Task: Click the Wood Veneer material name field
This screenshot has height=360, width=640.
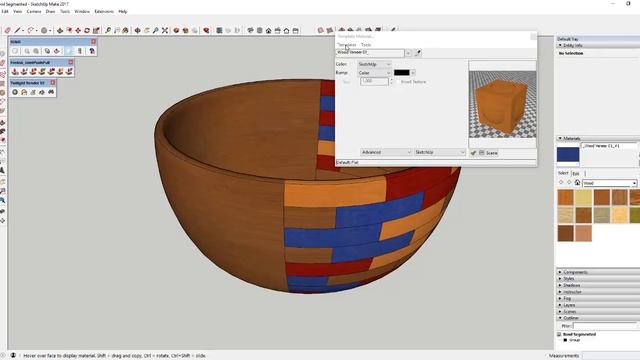Action: [370, 53]
